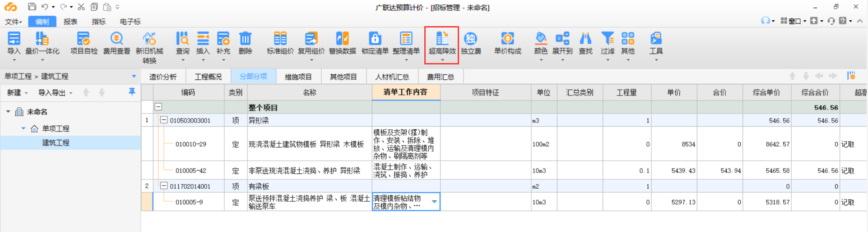868x232 pixels.
Task: Open the 项目自检 self-check tool
Action: tap(84, 39)
